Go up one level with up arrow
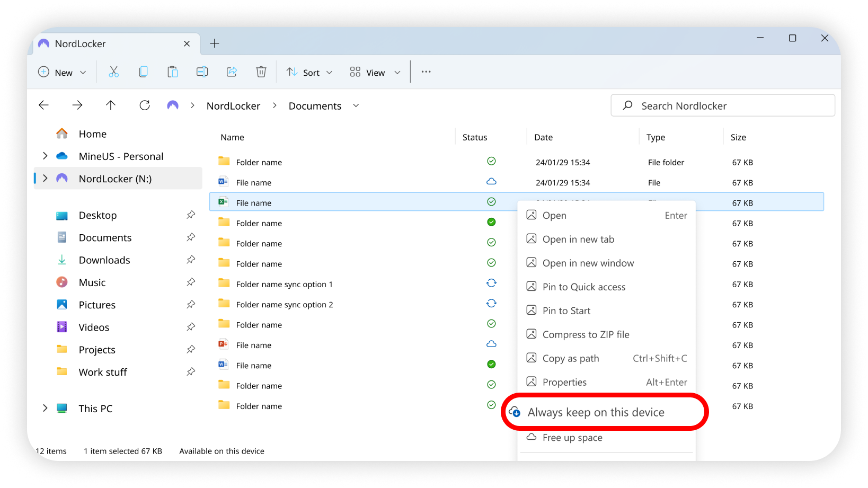868x488 pixels. click(111, 105)
